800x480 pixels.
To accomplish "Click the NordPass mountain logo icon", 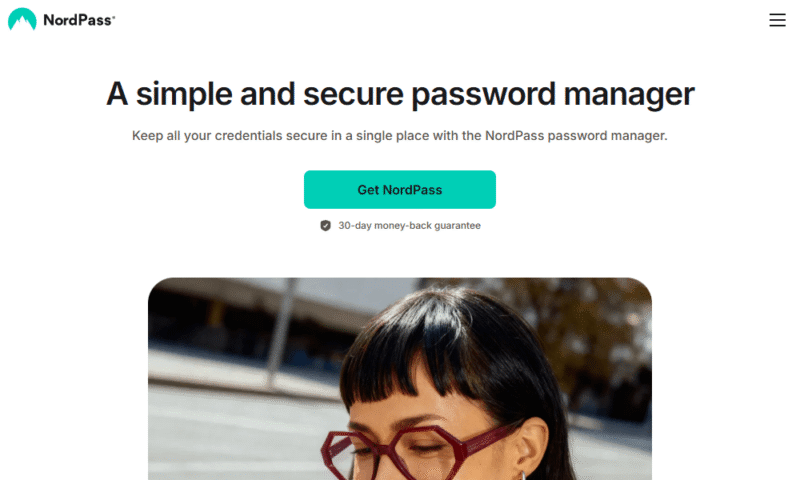I will [22, 19].
